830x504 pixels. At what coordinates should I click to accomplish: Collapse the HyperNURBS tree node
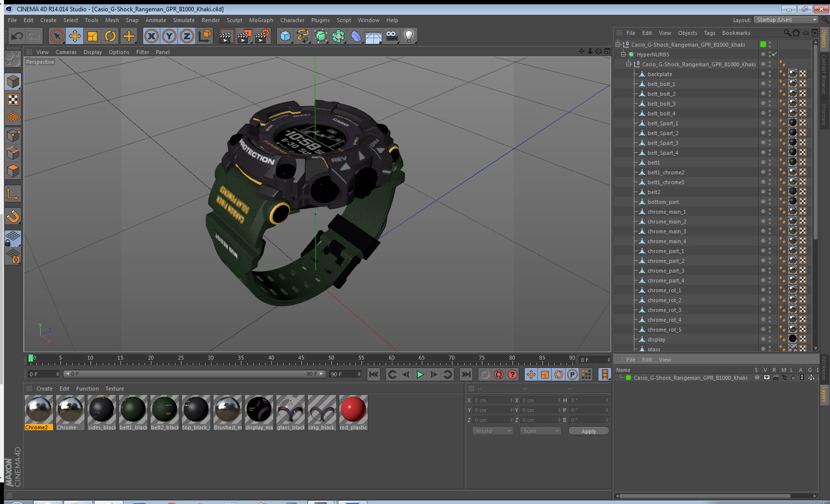pyautogui.click(x=623, y=54)
